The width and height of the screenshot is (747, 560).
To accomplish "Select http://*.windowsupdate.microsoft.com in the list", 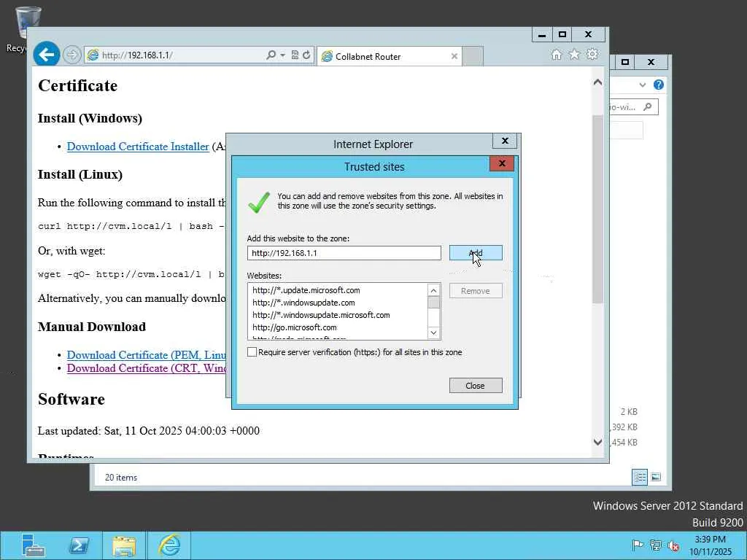I will pos(321,315).
